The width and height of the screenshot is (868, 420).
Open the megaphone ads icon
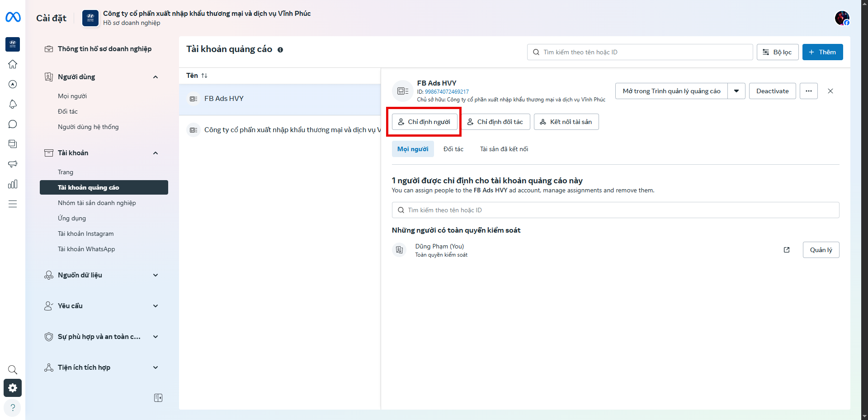pos(13,164)
